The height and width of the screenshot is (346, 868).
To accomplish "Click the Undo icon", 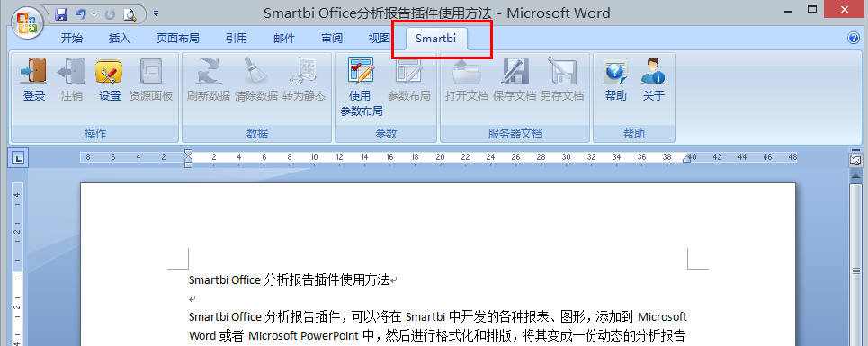I will (x=81, y=13).
